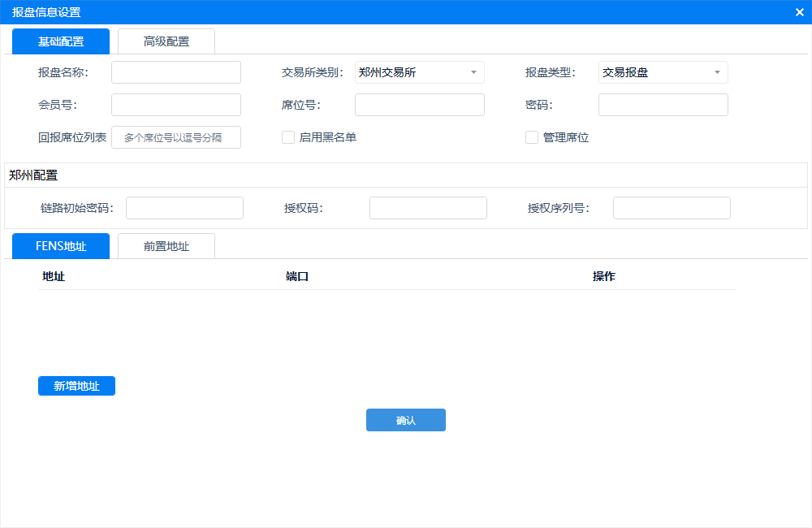The image size is (812, 528).
Task: Switch to the FENS地址 tab
Action: click(x=61, y=246)
